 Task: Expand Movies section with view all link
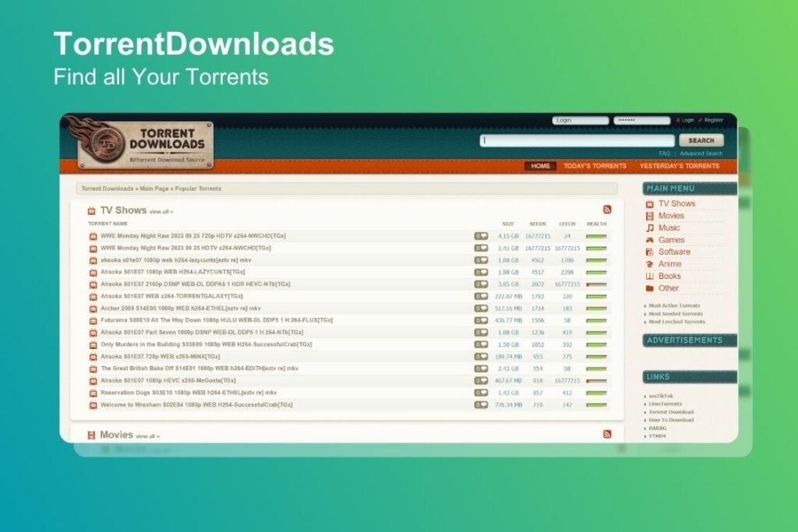[x=147, y=436]
